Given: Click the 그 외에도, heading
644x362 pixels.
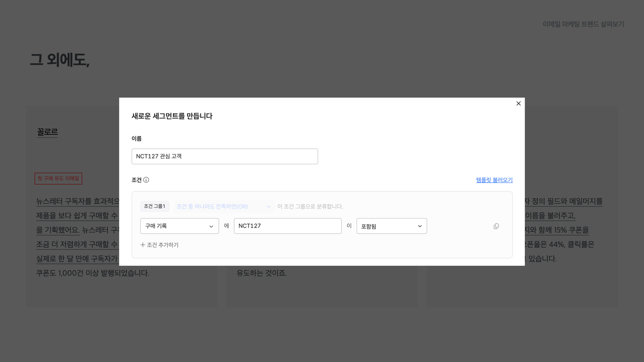Looking at the screenshot, I should pyautogui.click(x=60, y=60).
